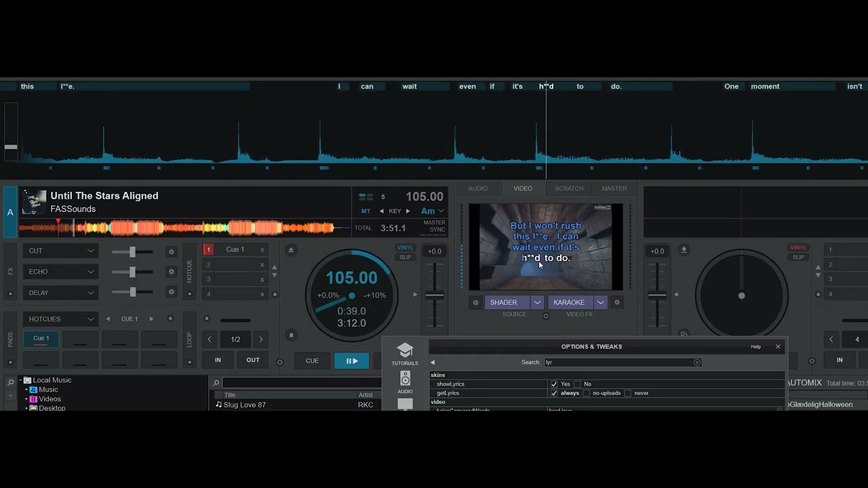Viewport: 868px width, 488px height.
Task: Adjust CUT effect slider
Action: [132, 251]
